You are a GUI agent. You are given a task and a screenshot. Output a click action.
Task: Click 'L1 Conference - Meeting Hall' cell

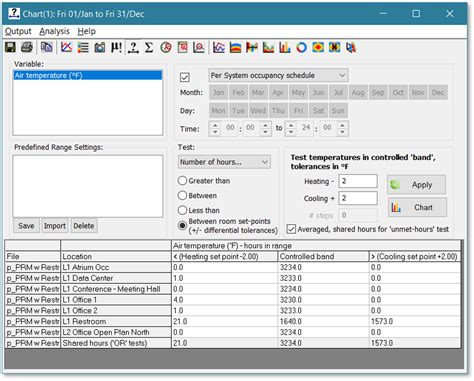click(116, 289)
